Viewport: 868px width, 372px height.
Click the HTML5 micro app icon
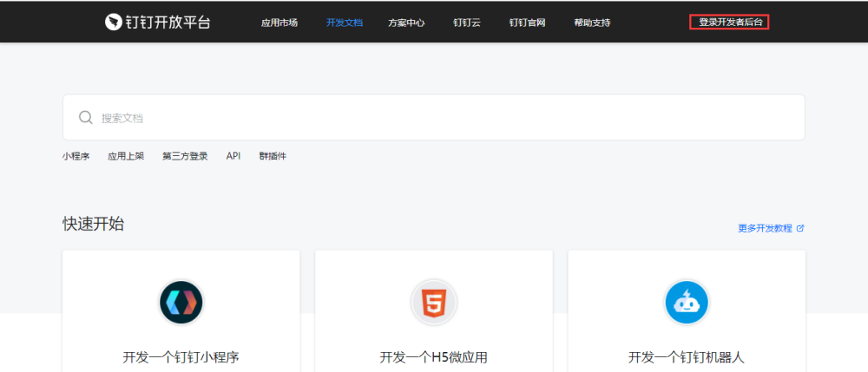433,303
